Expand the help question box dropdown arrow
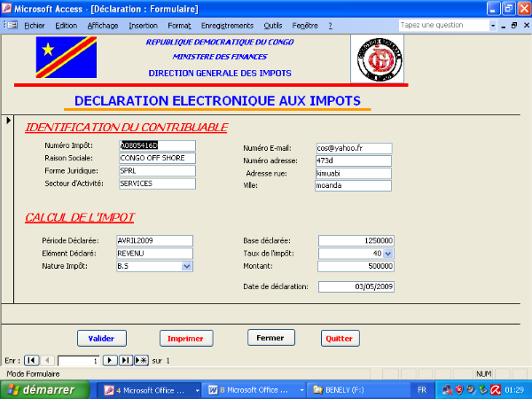The width and height of the screenshot is (532, 399). (494, 26)
